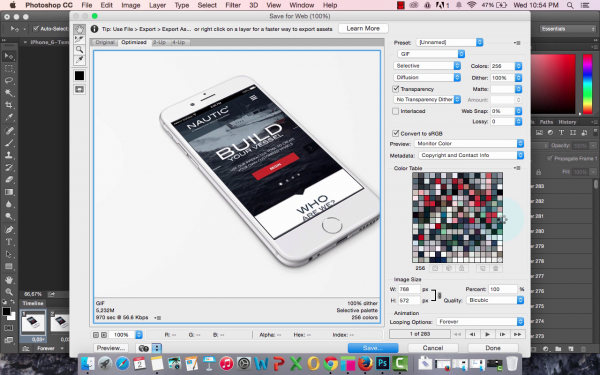Image resolution: width=600 pixels, height=375 pixels.
Task: Click the Preview... button
Action: 111,348
